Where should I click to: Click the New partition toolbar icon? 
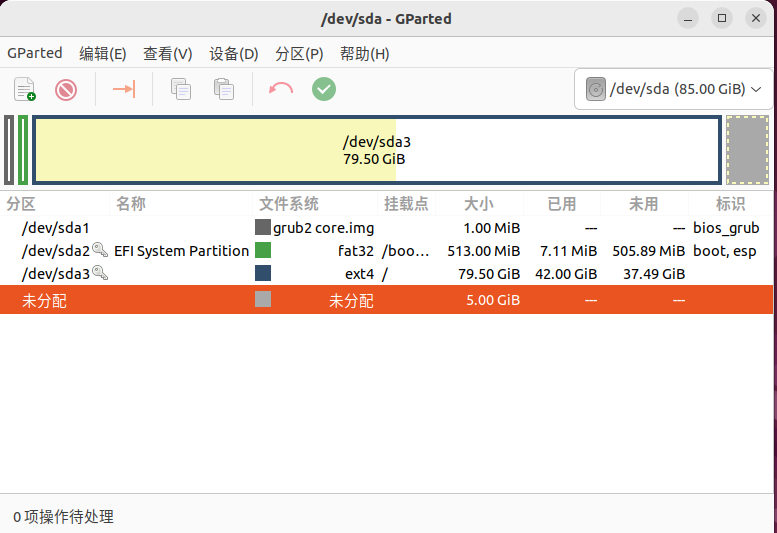25,90
